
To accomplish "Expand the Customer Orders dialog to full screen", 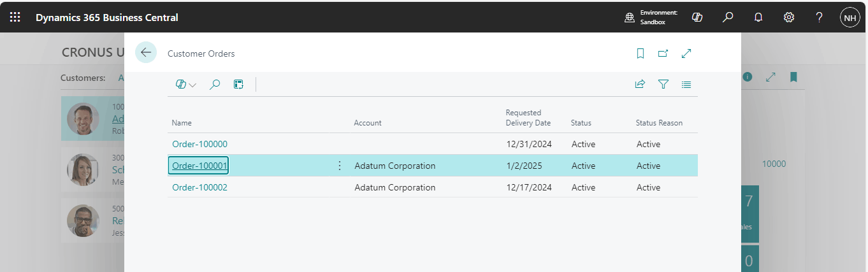I will 686,54.
